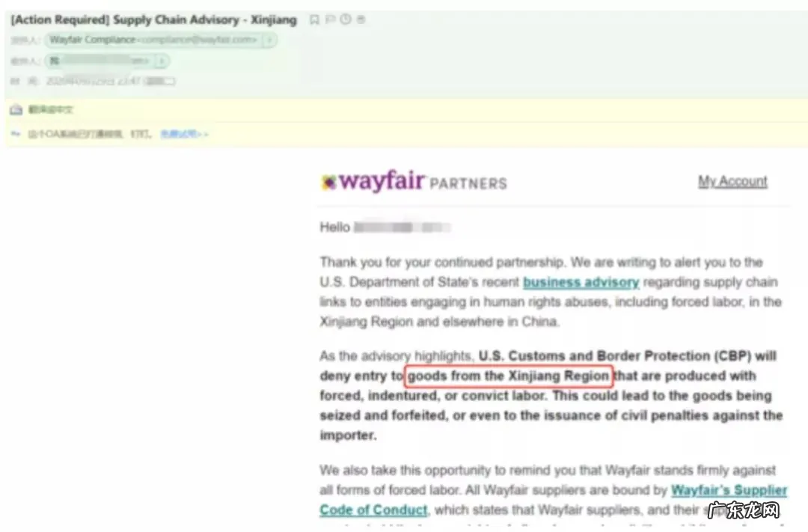Viewport: 808px width, 532px height.
Task: Click the Wayfair flower logo icon
Action: [328, 182]
